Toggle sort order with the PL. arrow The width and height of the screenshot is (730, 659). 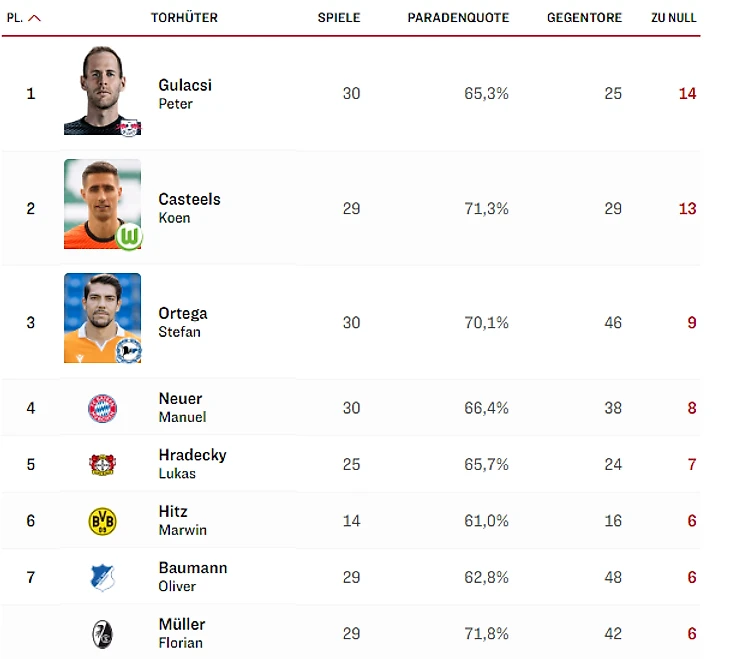point(34,18)
